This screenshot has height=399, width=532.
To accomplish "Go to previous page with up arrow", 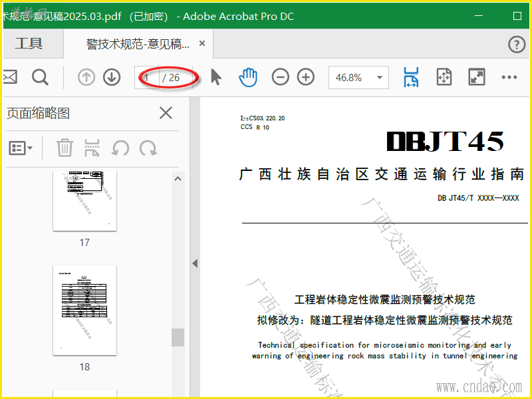I will pos(86,77).
